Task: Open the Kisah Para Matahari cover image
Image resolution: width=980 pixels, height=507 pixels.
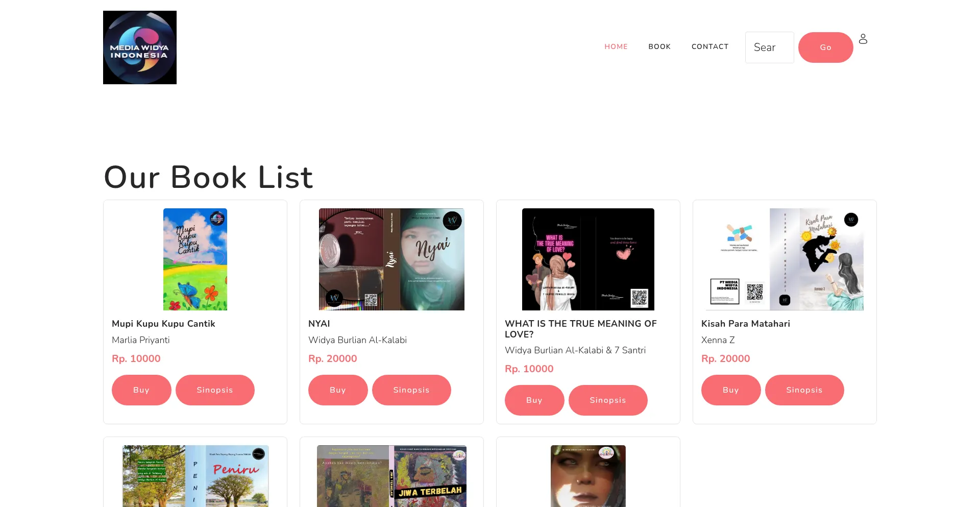Action: click(x=785, y=259)
